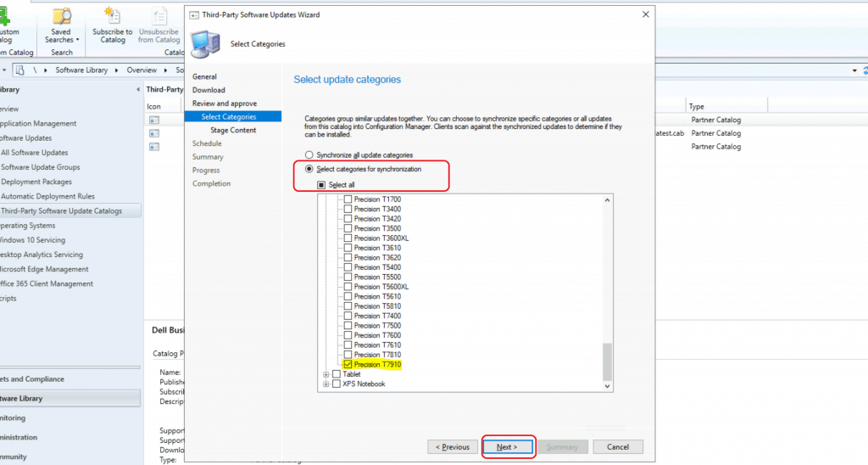The image size is (868, 465).
Task: Sort list by Icon column header
Action: click(163, 106)
